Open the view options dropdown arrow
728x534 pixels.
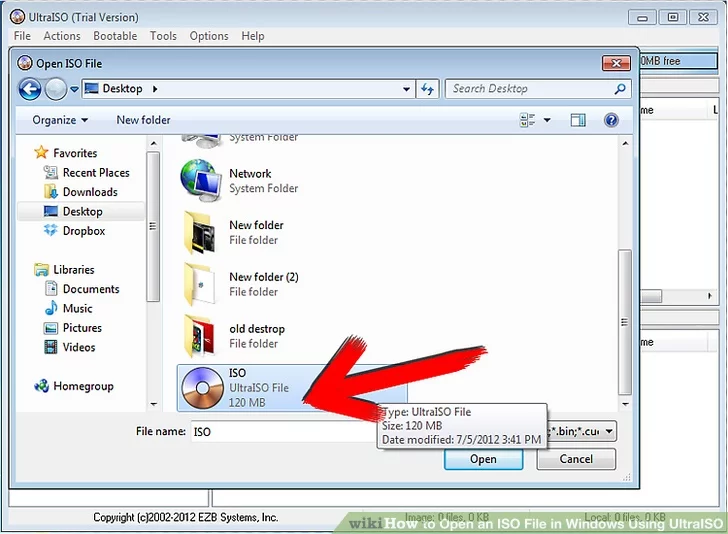coord(547,120)
